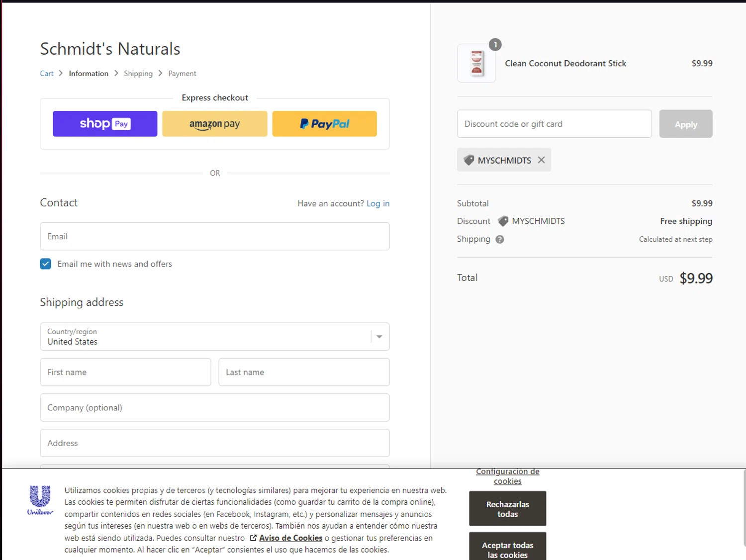Open the Log in link
746x560 pixels.
(x=378, y=203)
